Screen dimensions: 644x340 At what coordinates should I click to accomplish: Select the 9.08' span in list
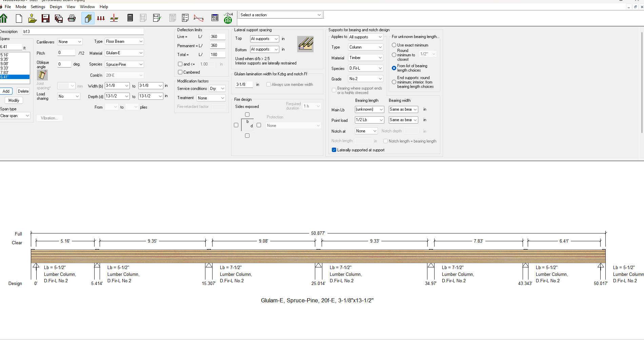(x=15, y=64)
